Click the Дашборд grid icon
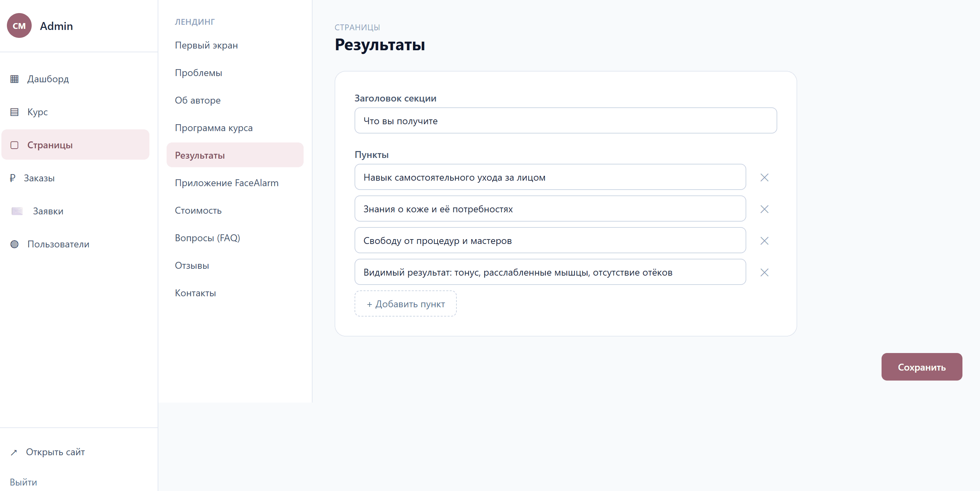This screenshot has width=980, height=491. [x=14, y=79]
